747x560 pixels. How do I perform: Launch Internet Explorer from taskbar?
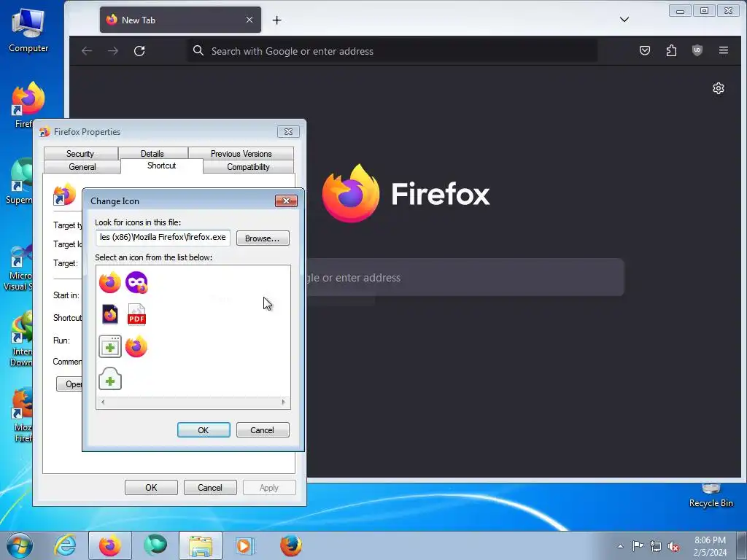click(x=65, y=545)
